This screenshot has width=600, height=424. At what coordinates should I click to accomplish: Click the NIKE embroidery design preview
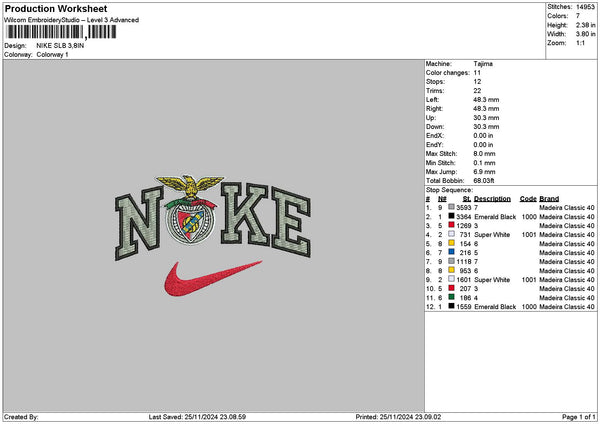click(x=213, y=236)
